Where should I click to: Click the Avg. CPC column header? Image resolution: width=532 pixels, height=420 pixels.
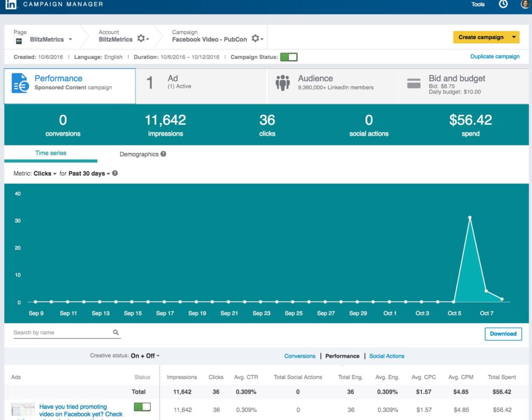(x=423, y=377)
